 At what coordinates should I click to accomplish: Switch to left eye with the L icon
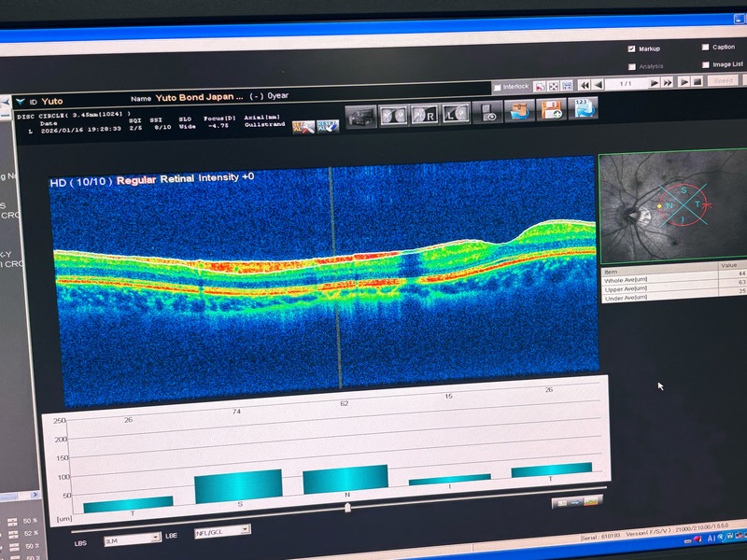pos(455,113)
